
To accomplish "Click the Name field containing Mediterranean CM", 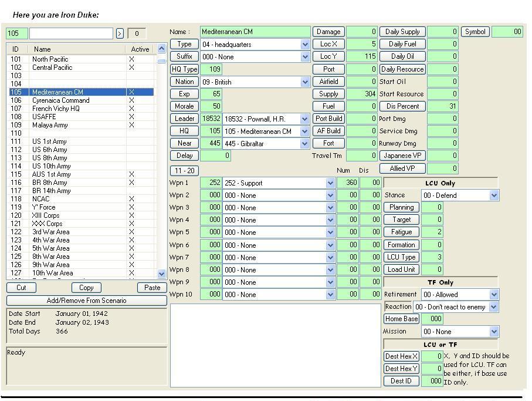I will tap(255, 32).
